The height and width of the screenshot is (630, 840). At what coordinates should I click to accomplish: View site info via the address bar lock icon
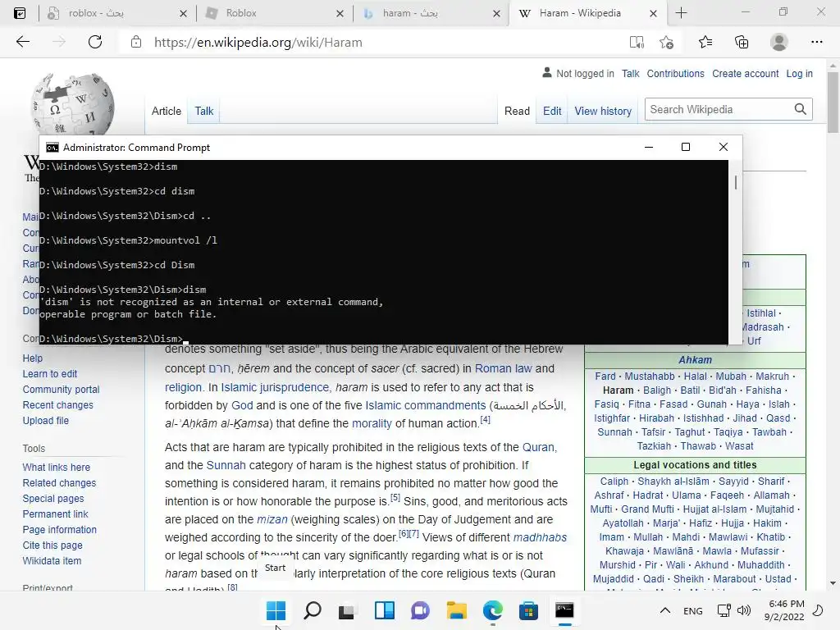pyautogui.click(x=136, y=42)
